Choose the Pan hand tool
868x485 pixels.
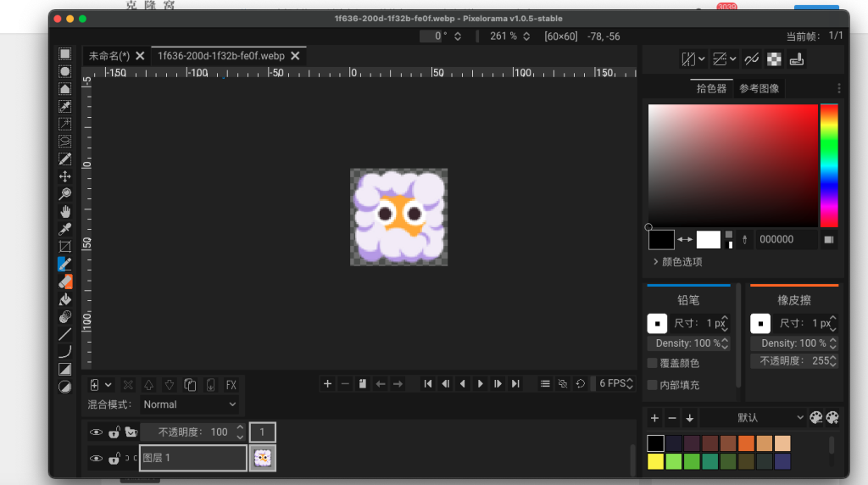point(64,211)
